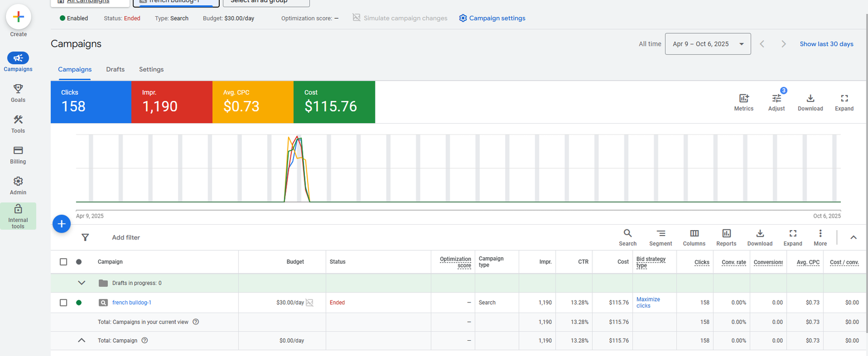Screen dimensions: 868x356
Task: Switch to the Drafts tab
Action: (x=115, y=69)
